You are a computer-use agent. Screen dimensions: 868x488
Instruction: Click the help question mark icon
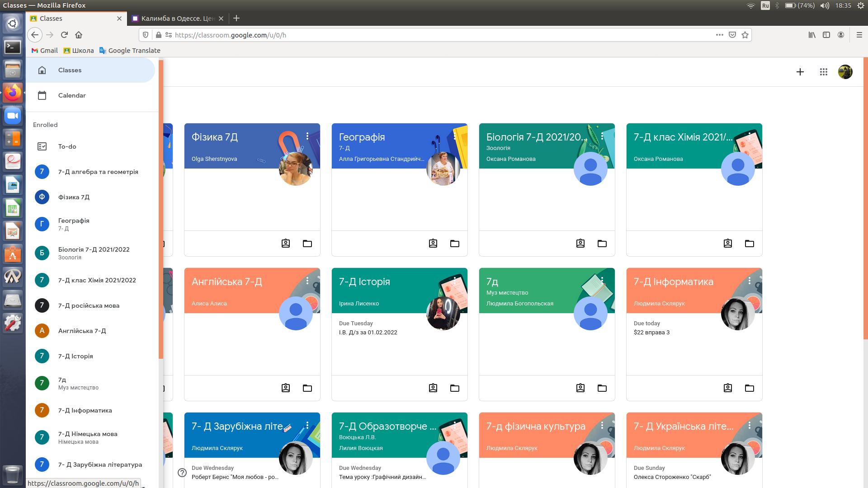(x=182, y=473)
